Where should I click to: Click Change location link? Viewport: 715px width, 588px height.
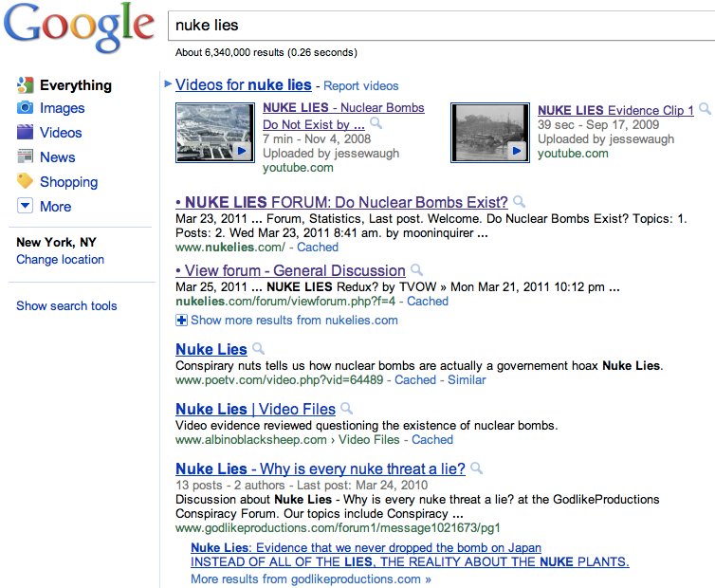(x=60, y=260)
